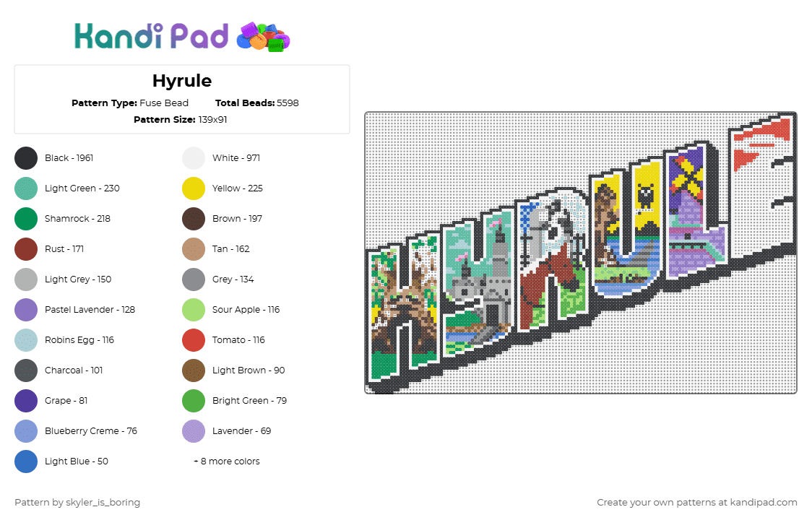Select the Charcoal color swatch
812x520 pixels.
(x=26, y=370)
